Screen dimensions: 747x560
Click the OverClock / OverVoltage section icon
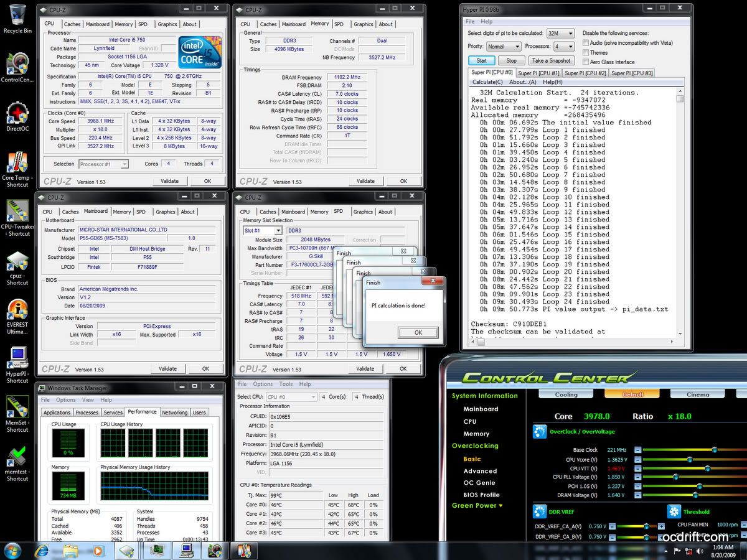[x=539, y=431]
